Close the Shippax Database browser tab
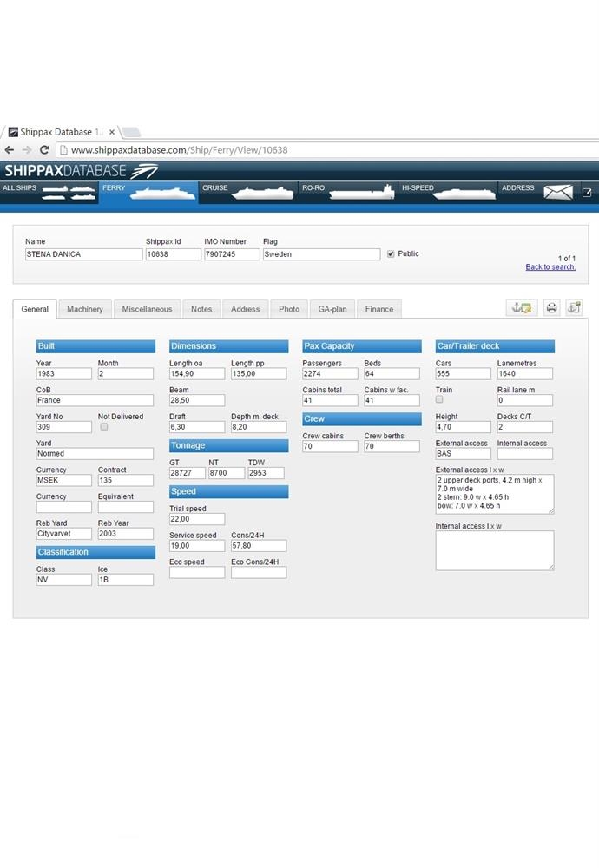Screen dimensions: 599x868 tap(112, 132)
